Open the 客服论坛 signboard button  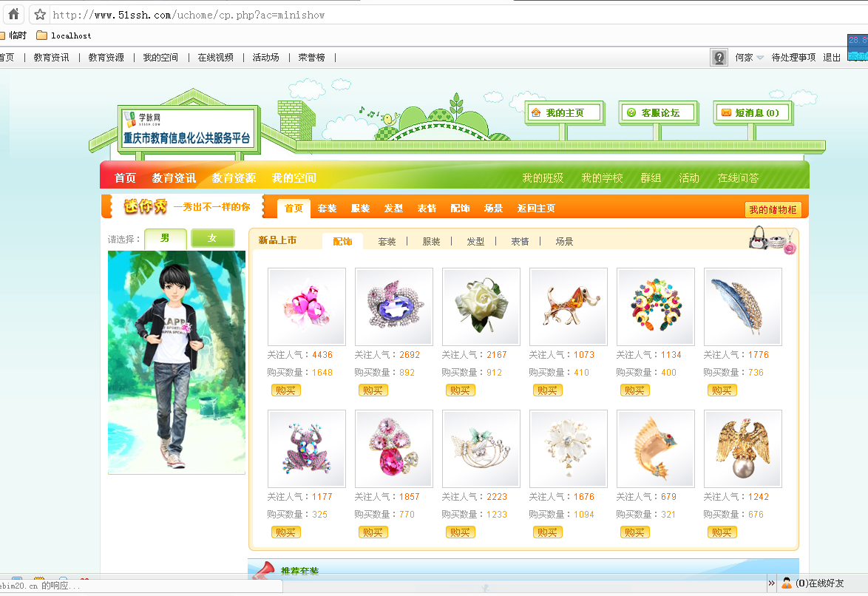tap(659, 113)
